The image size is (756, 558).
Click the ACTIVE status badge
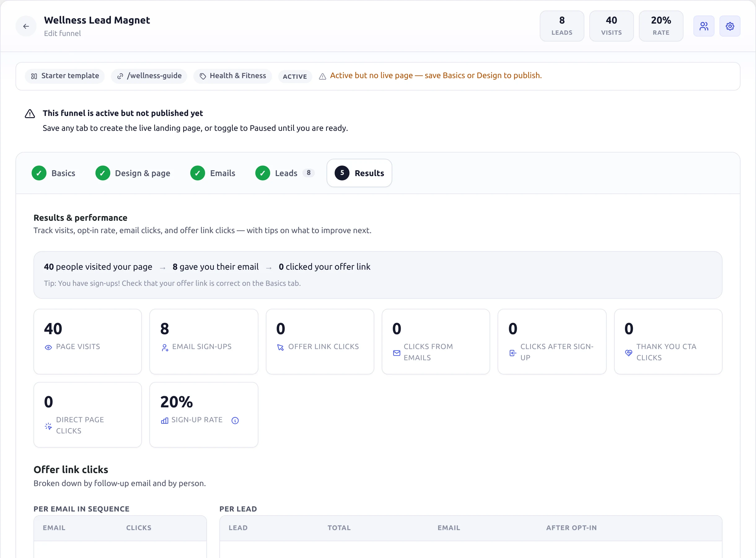pyautogui.click(x=295, y=76)
